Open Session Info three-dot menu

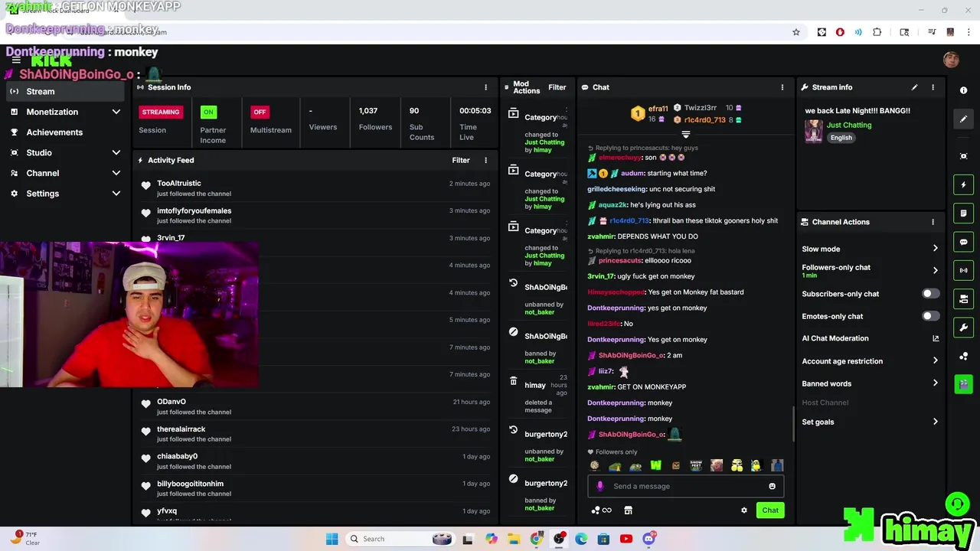[x=485, y=87]
